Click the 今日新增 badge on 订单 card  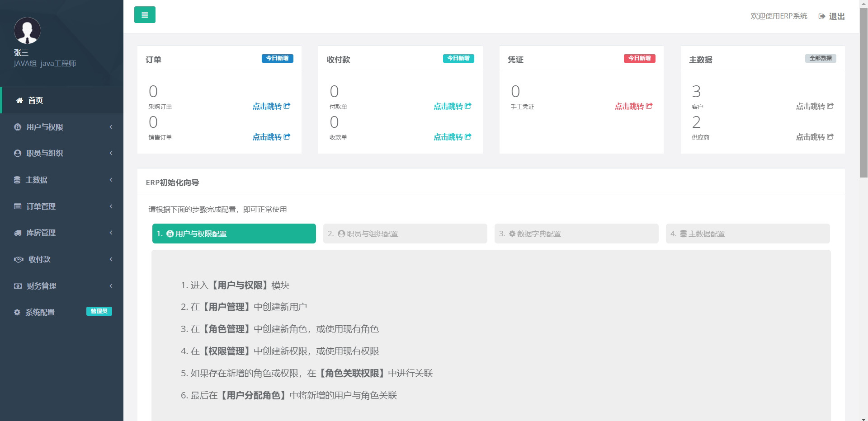point(277,58)
